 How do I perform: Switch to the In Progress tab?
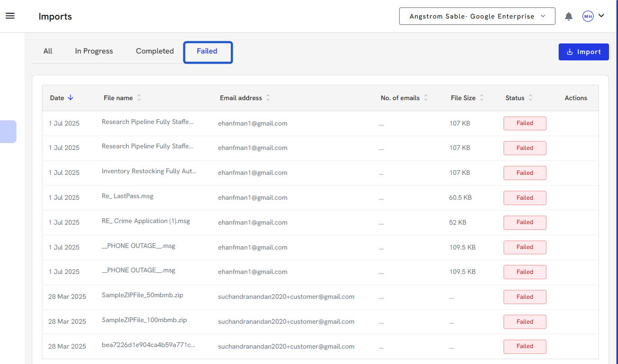click(x=94, y=51)
